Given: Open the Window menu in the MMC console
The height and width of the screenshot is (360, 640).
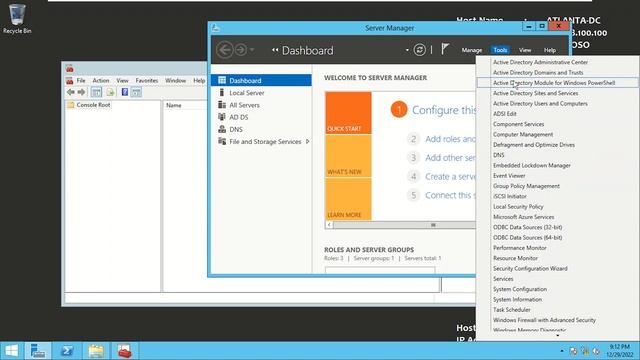Looking at the screenshot, I should pyautogui.click(x=176, y=80).
